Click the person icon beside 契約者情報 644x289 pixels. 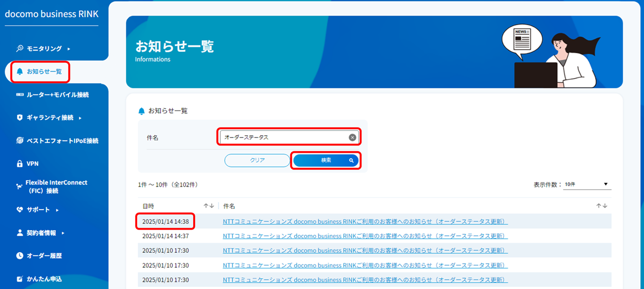pyautogui.click(x=20, y=233)
